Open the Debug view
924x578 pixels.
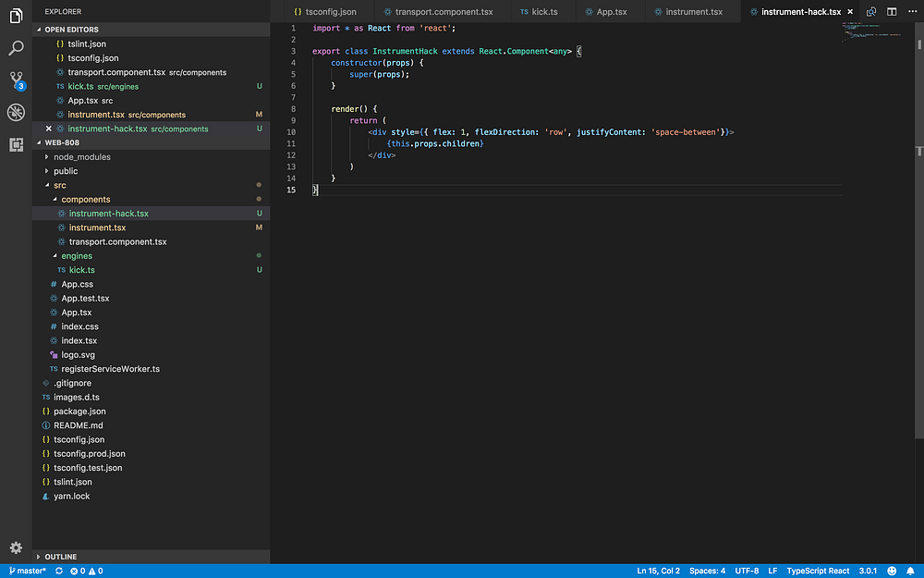coord(16,112)
